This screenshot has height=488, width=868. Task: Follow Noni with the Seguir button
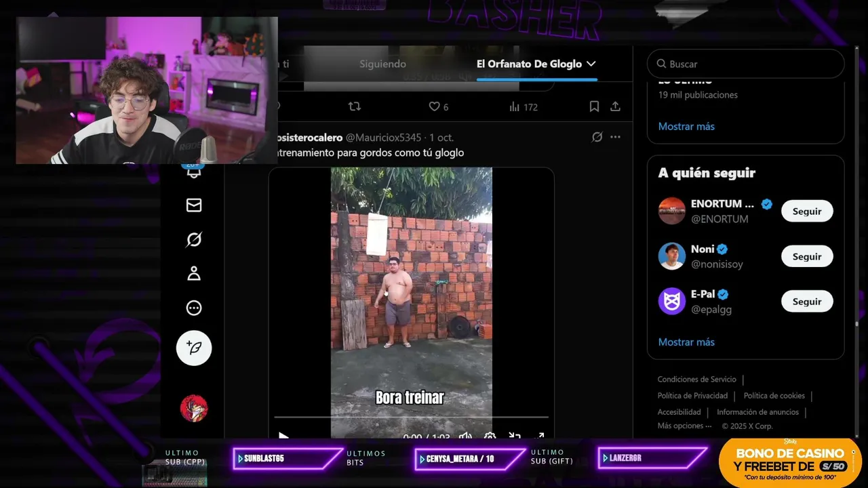tap(807, 256)
